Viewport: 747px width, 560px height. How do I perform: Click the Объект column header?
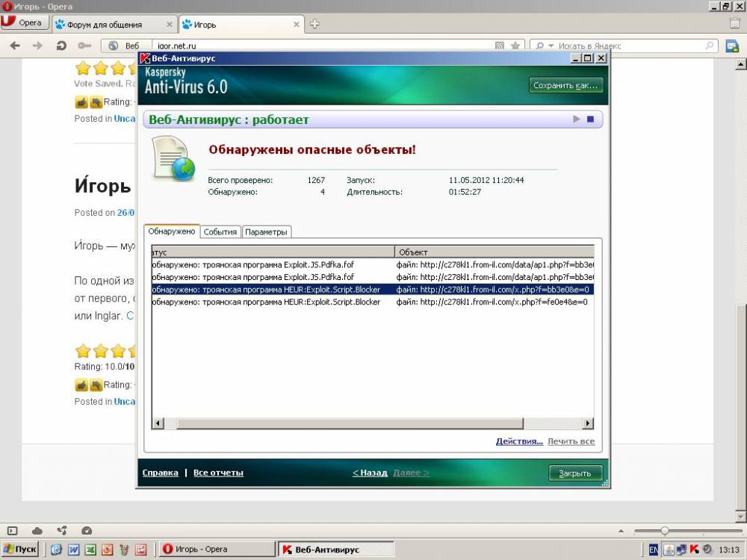click(495, 252)
